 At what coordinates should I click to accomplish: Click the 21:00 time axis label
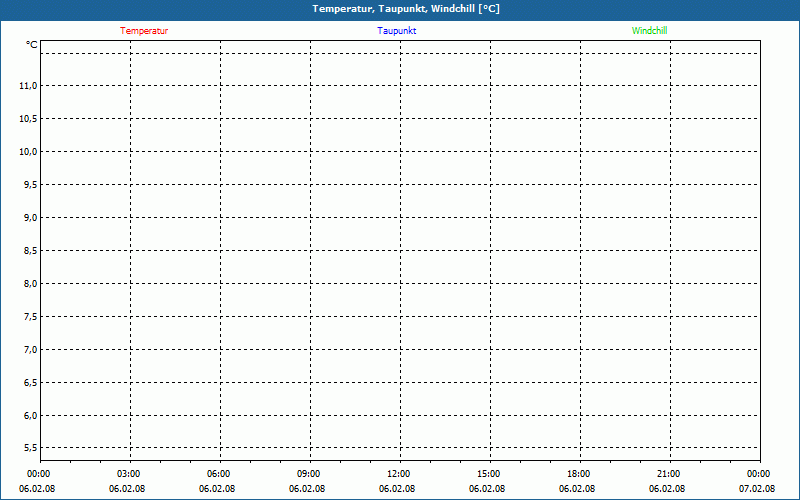(x=668, y=474)
